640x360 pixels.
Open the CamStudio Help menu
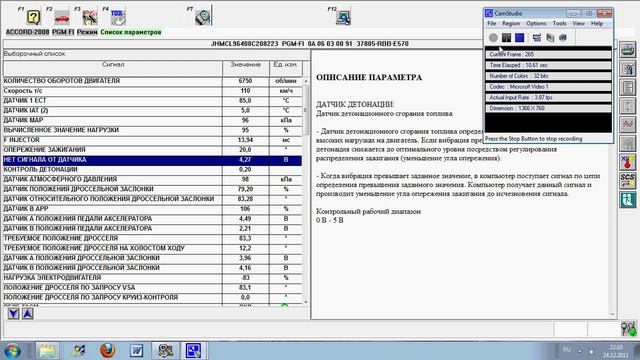(597, 24)
